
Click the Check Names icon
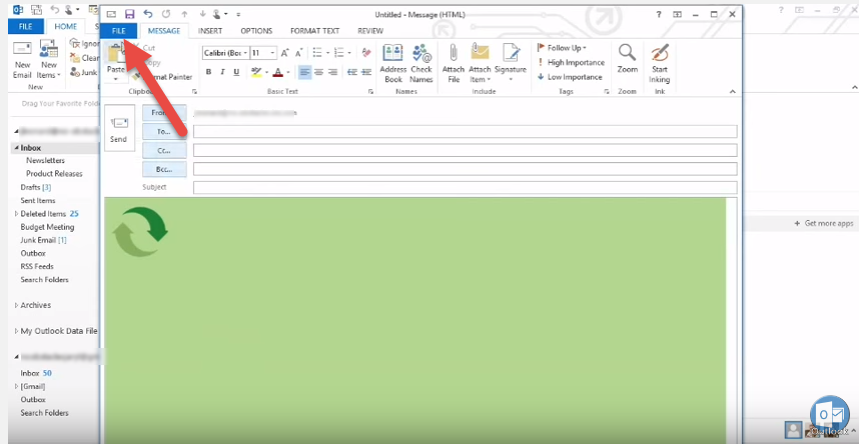point(421,64)
